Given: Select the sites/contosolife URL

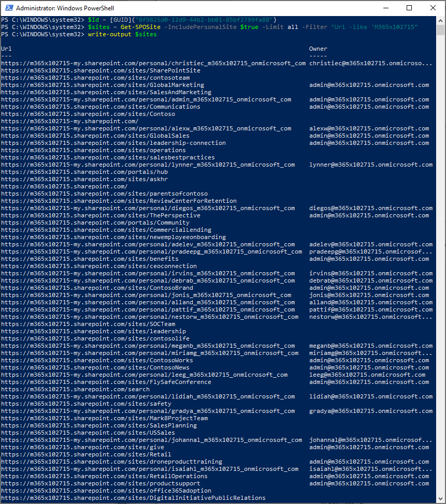Looking at the screenshot, I should point(95,338).
